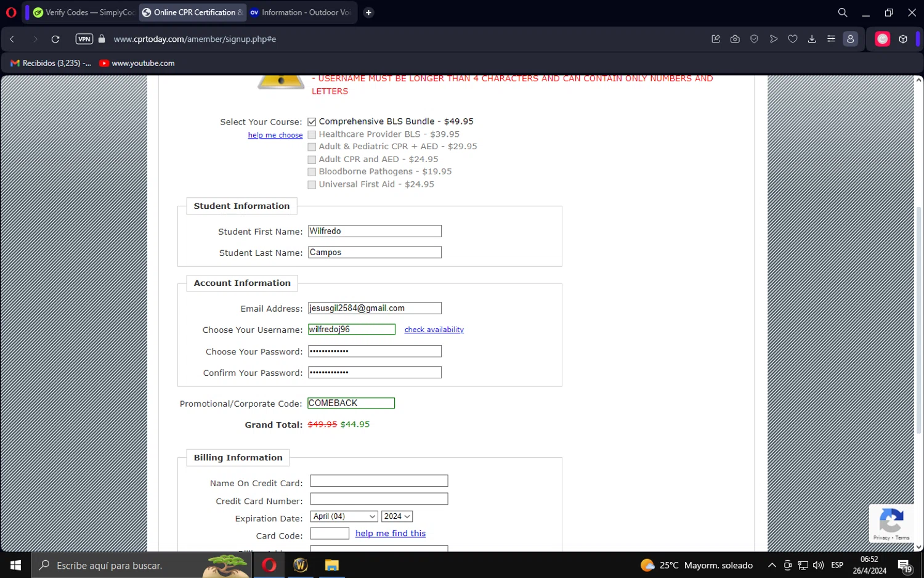Switch to Information Outdoor Voices tab
The image size is (924, 578).
[x=301, y=12]
